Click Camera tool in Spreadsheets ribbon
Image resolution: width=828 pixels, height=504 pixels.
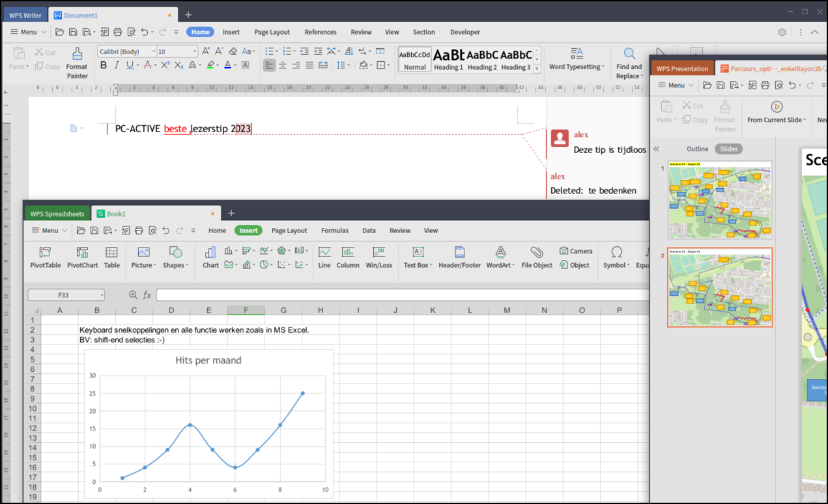point(576,251)
